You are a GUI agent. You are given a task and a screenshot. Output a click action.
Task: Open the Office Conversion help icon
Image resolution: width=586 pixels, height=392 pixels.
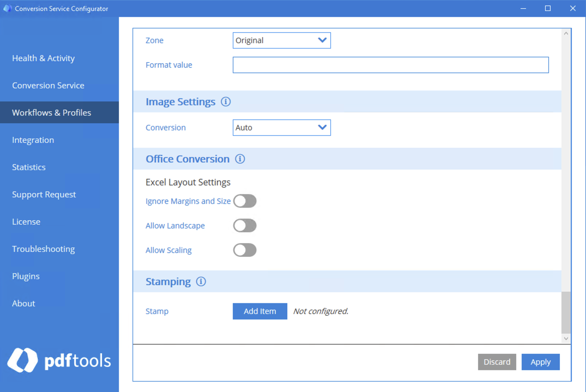[240, 159]
